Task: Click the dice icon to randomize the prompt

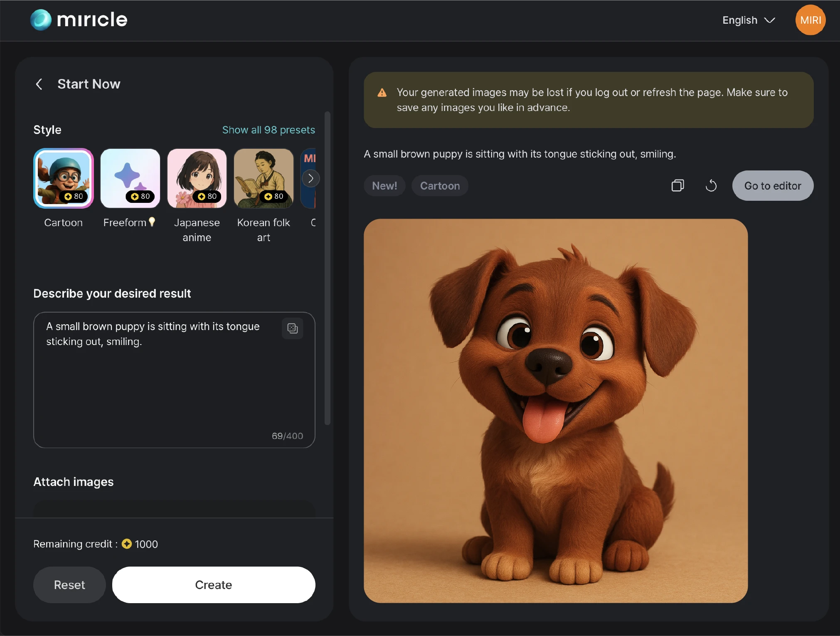Action: 292,328
